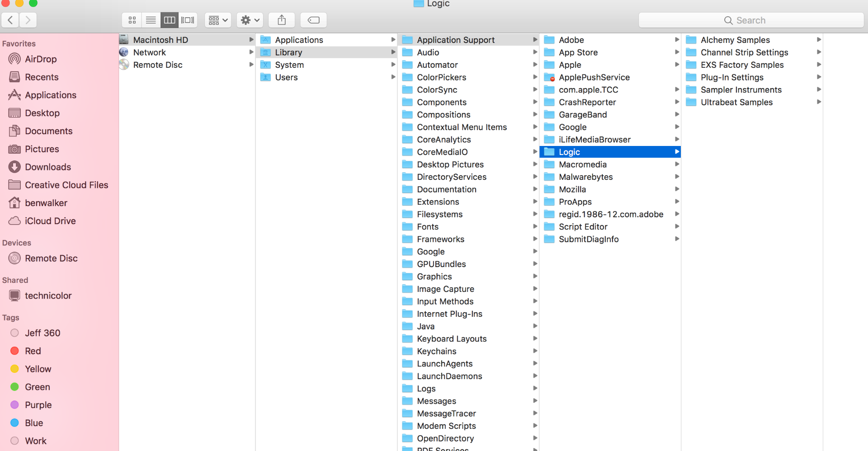
Task: Expand the Logic folder arrow
Action: point(677,152)
